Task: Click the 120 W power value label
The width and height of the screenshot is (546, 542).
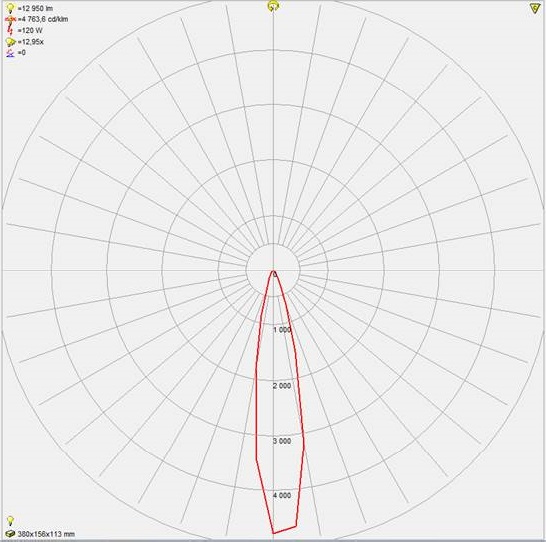Action: pos(30,31)
